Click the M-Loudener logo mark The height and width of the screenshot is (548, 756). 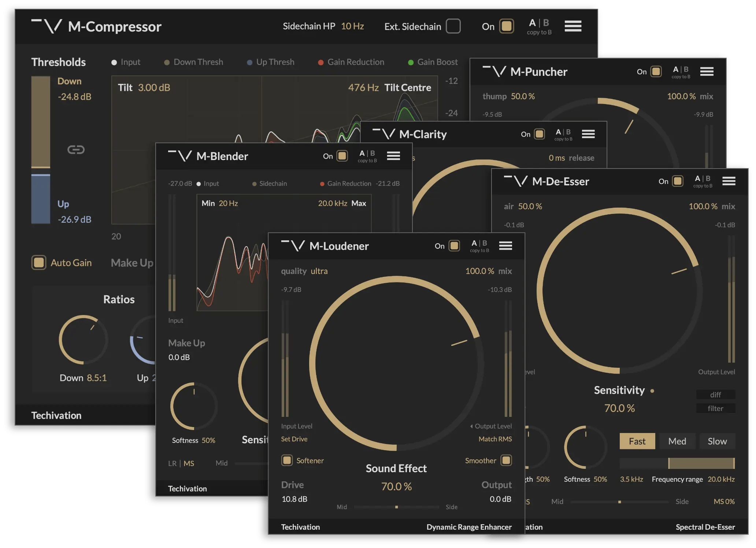coord(293,245)
